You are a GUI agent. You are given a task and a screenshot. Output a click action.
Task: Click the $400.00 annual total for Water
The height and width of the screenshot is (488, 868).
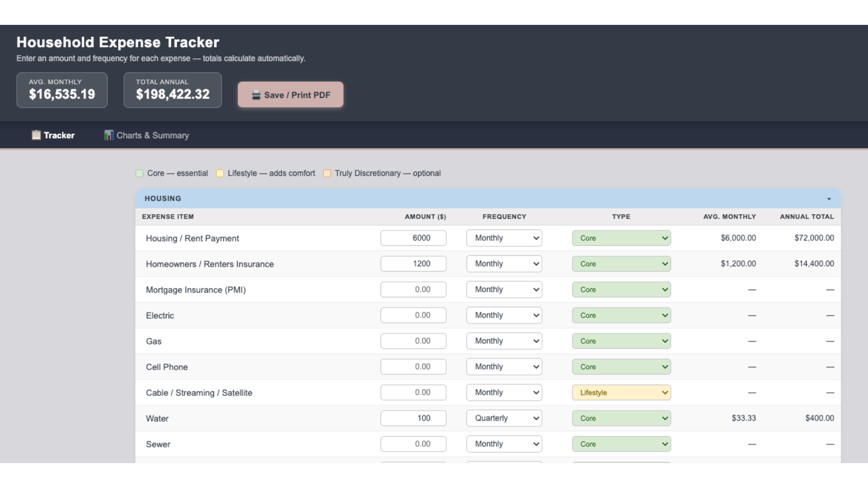coord(820,418)
